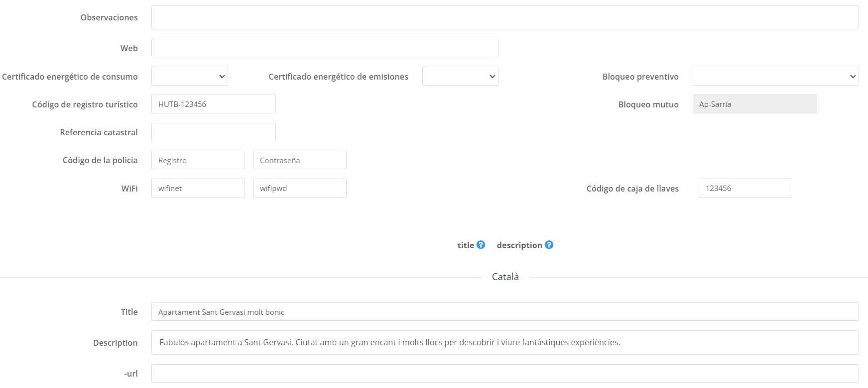The width and height of the screenshot is (868, 388).
Task: Edit the Código de registro turístico field
Action: pyautogui.click(x=213, y=104)
